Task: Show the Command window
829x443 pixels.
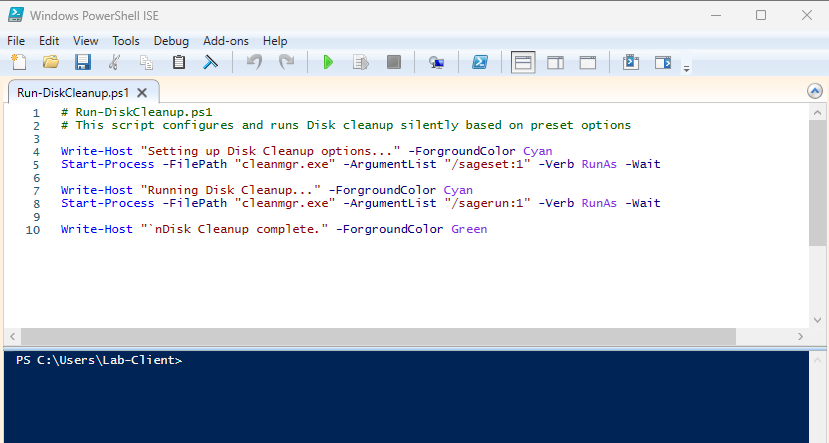Action: click(631, 62)
